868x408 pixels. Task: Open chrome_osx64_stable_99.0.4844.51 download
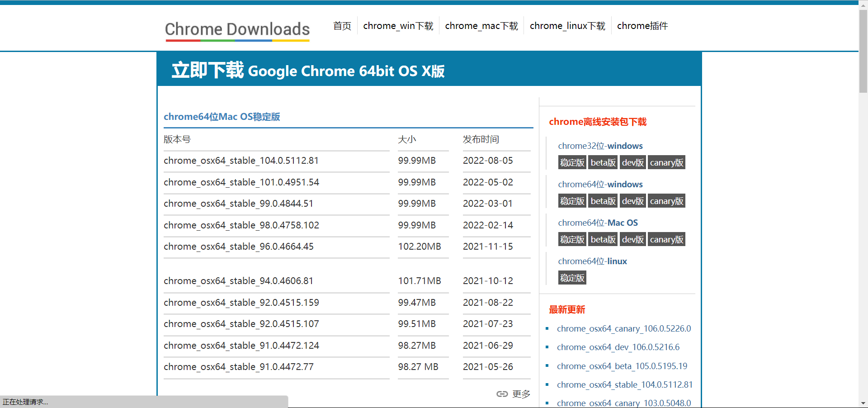pos(238,204)
